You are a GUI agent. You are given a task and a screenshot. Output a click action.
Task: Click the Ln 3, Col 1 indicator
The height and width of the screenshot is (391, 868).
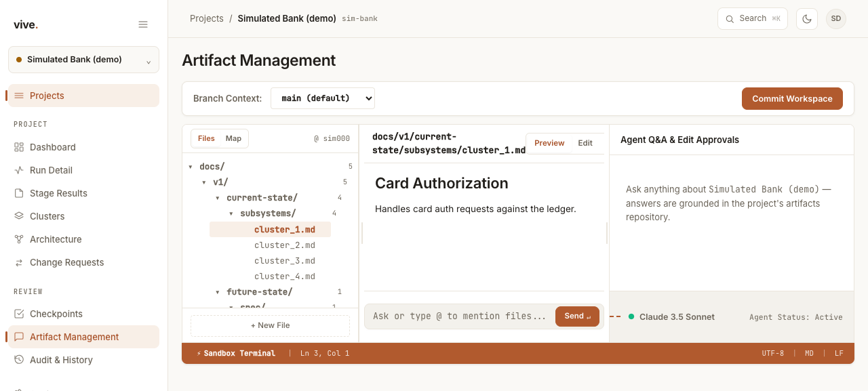325,353
